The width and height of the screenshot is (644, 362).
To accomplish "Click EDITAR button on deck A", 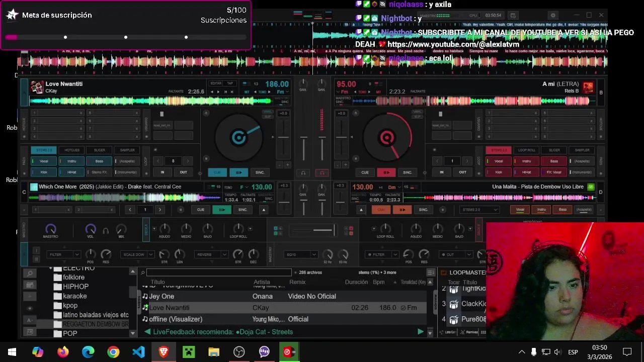I will [x=216, y=83].
